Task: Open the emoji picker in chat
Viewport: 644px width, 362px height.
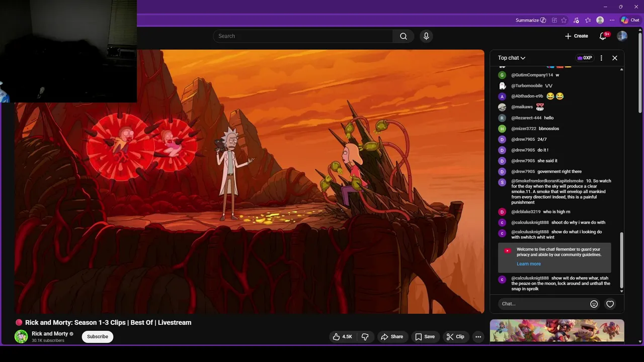Action: (x=594, y=304)
